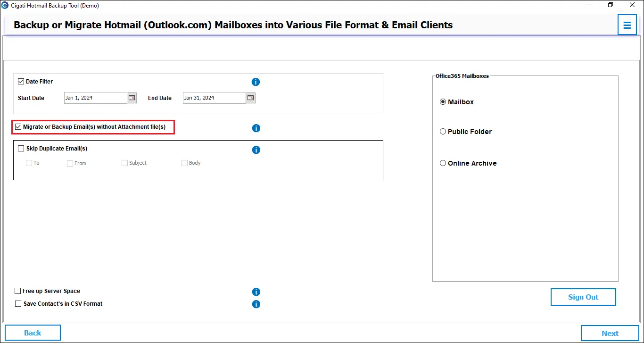This screenshot has height=343, width=644.
Task: Select the Mailbox radio option
Action: [443, 102]
